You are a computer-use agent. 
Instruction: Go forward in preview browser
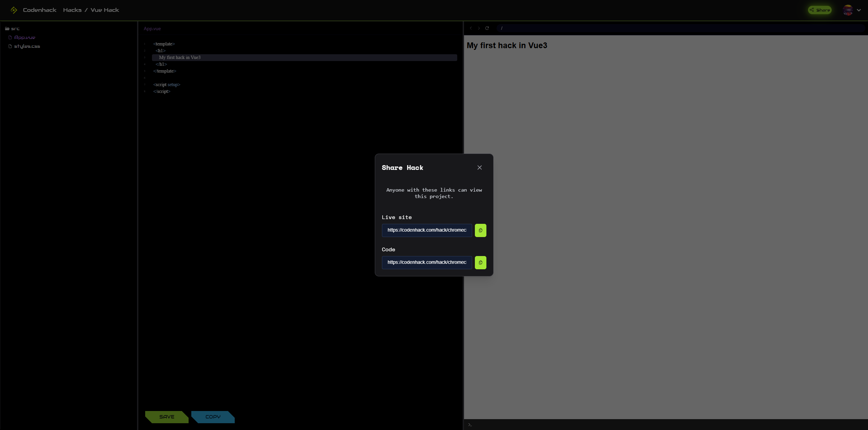[x=479, y=28]
